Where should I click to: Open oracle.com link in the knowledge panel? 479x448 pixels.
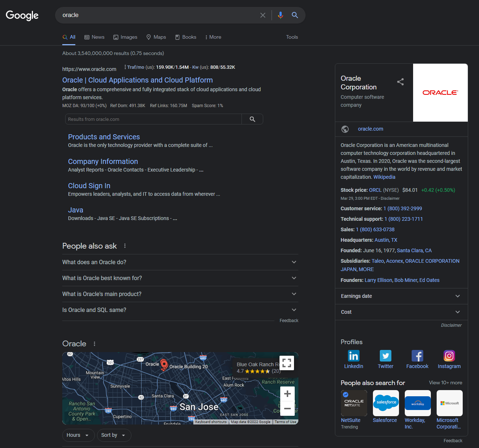(x=370, y=129)
